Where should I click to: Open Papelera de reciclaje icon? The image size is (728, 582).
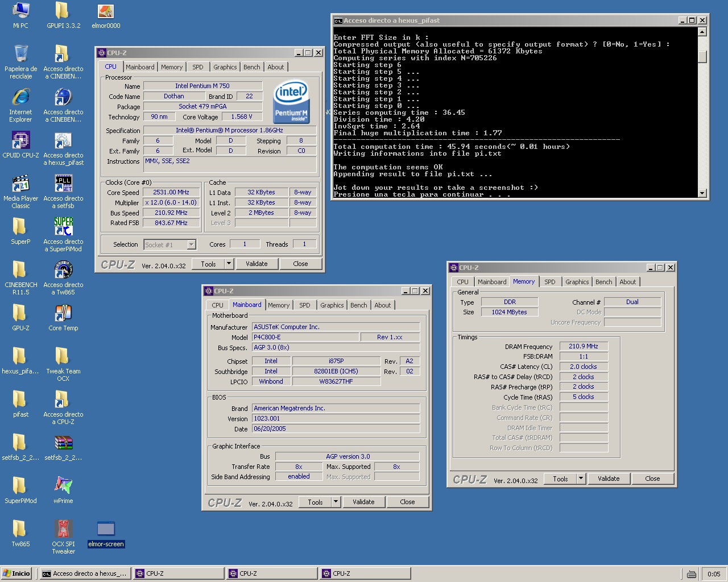[20, 62]
